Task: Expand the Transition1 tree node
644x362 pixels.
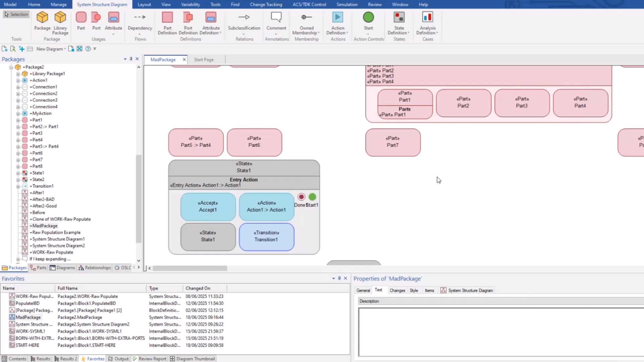Action: tap(18, 186)
